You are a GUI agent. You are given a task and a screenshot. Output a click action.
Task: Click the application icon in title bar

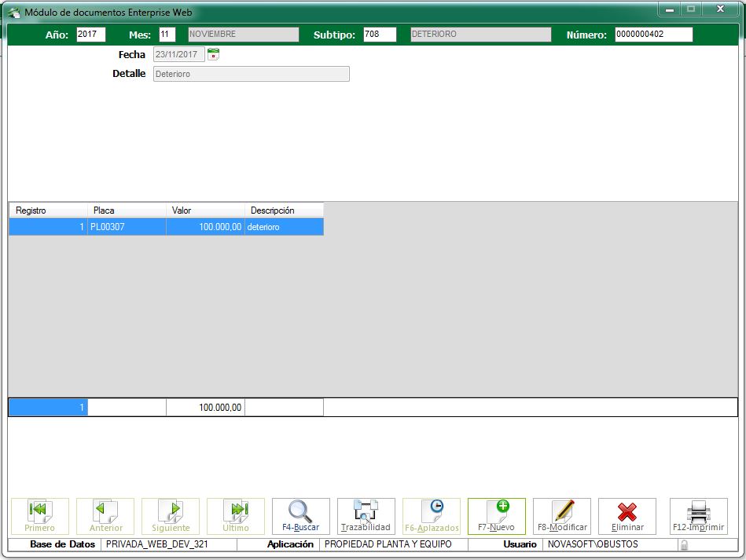click(14, 13)
